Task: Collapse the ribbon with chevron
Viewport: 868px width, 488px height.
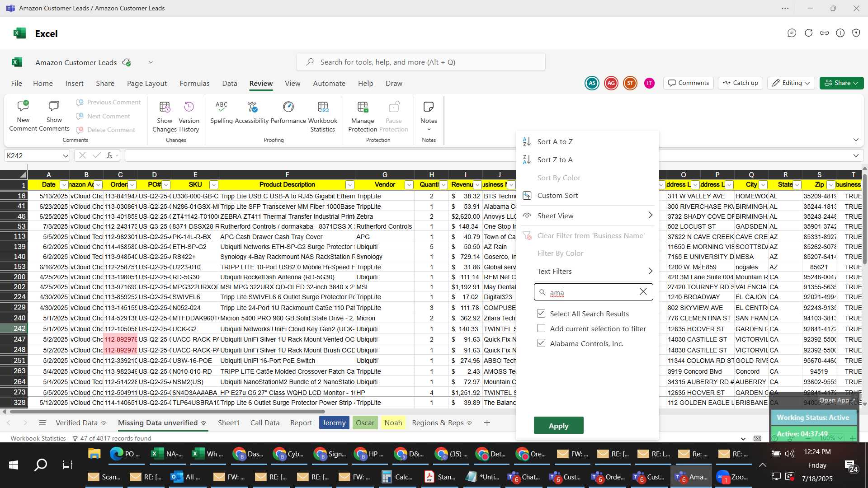Action: coord(856,140)
